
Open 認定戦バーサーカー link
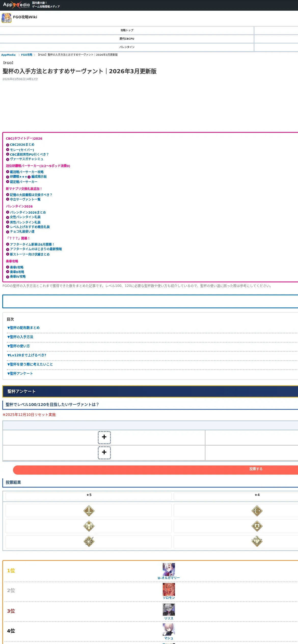point(24,182)
